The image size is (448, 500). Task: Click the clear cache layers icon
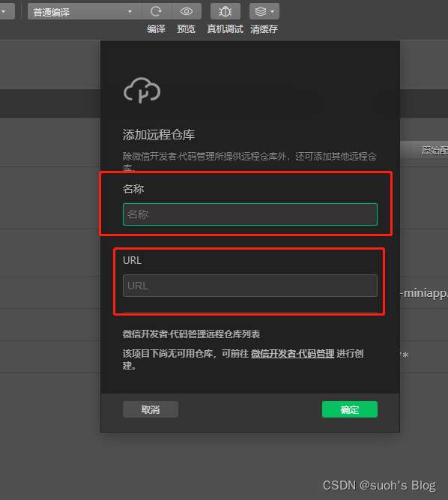click(x=260, y=12)
